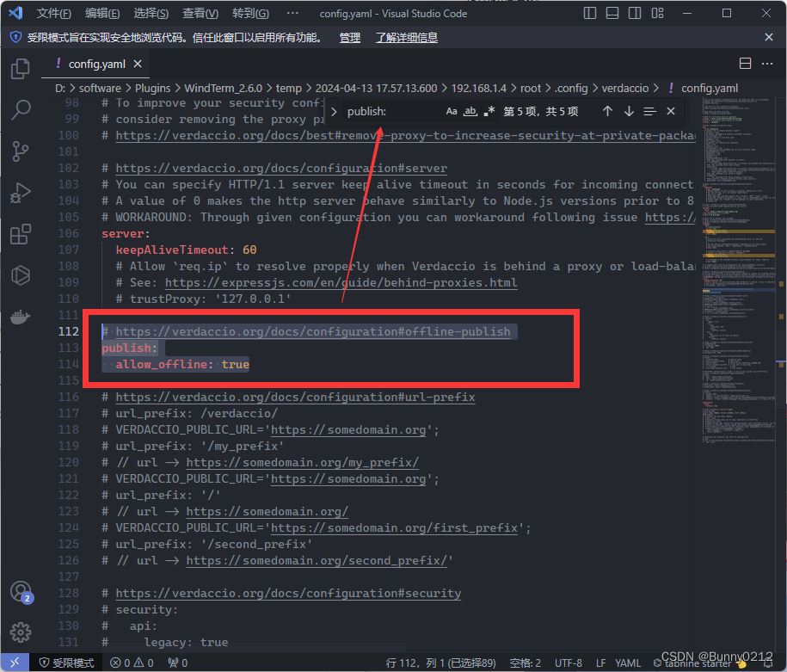Toggle Use Regular Expression in find widget

coord(489,111)
